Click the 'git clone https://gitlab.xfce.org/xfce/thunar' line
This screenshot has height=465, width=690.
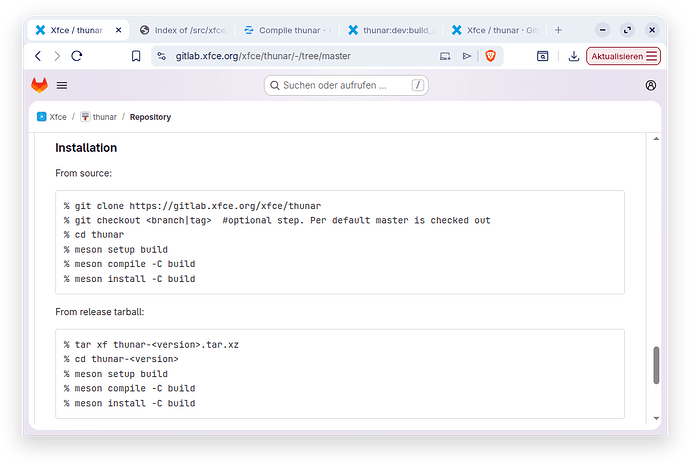click(x=192, y=206)
